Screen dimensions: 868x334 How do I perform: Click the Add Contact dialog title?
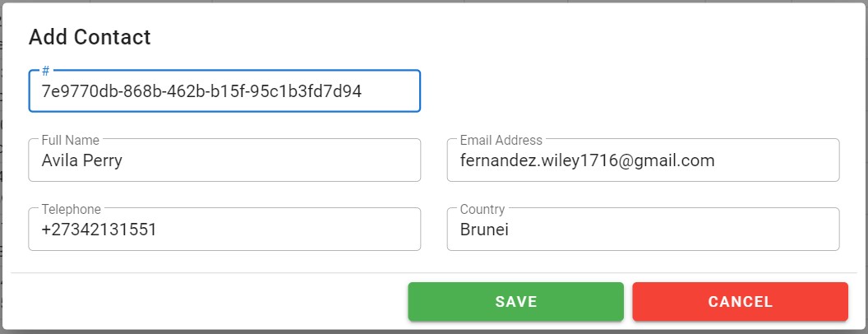tap(90, 37)
